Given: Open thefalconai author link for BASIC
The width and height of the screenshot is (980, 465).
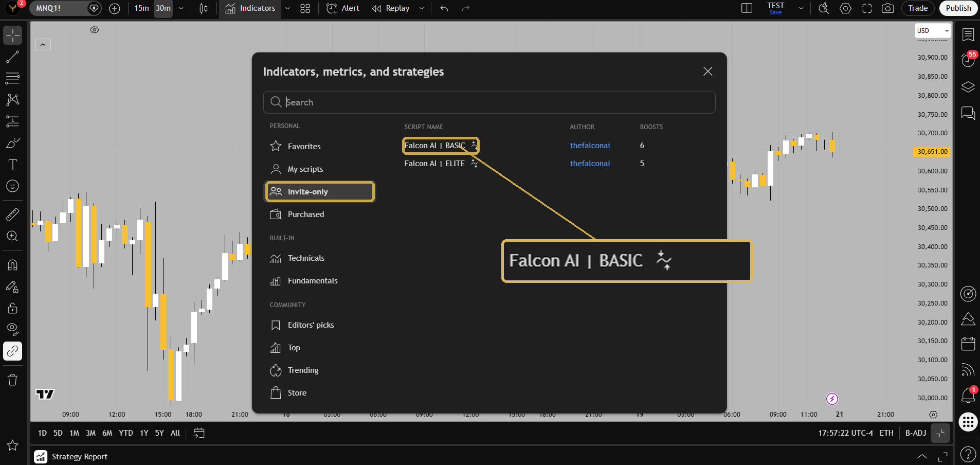Looking at the screenshot, I should point(590,146).
